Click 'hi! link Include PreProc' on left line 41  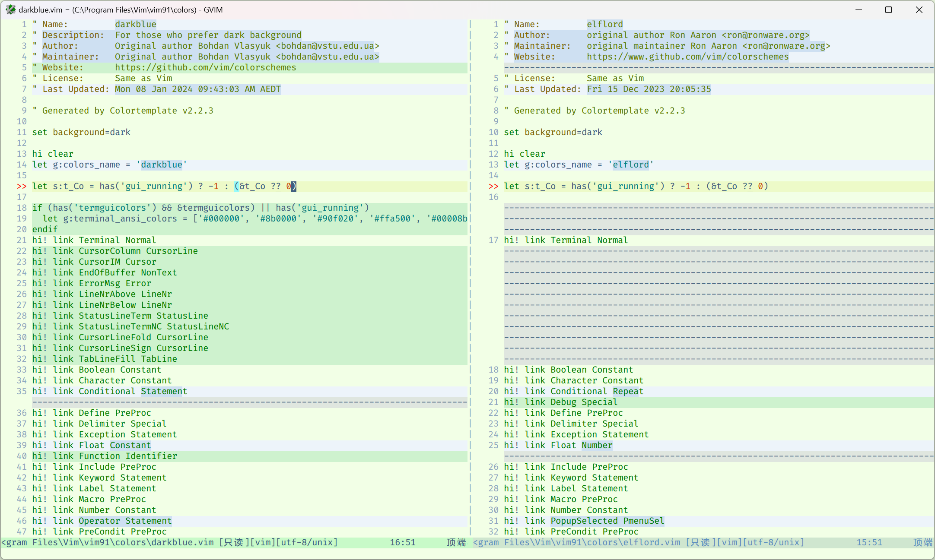coord(94,467)
